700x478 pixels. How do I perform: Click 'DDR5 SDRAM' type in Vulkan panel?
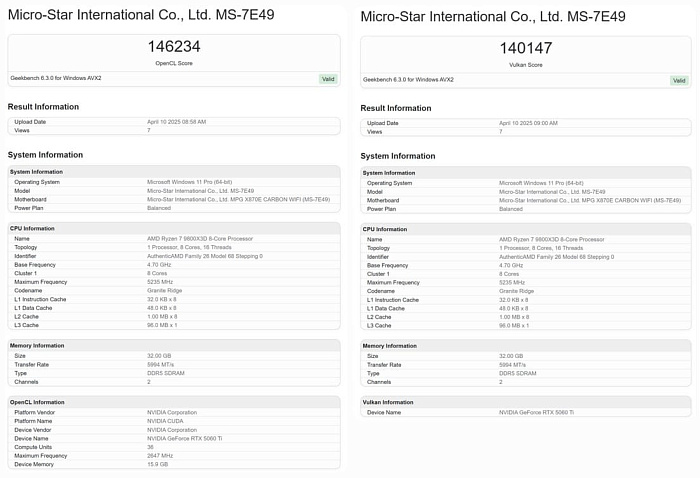(x=518, y=374)
